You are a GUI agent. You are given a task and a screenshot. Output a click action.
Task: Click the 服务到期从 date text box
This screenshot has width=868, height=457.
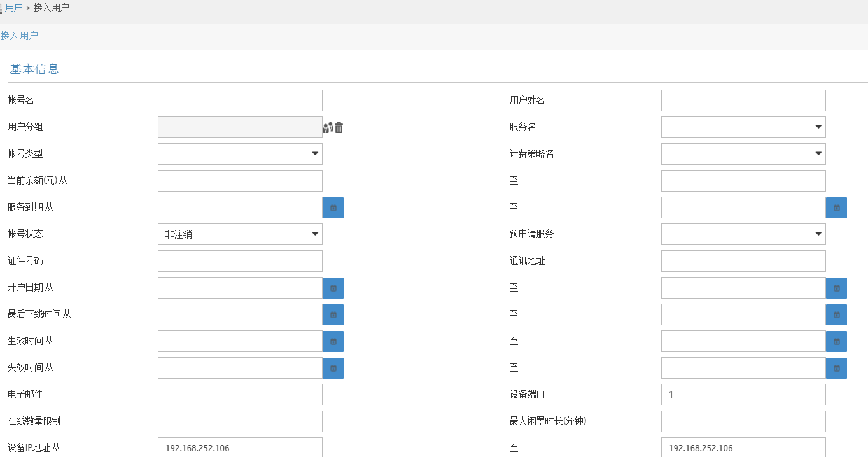(240, 207)
